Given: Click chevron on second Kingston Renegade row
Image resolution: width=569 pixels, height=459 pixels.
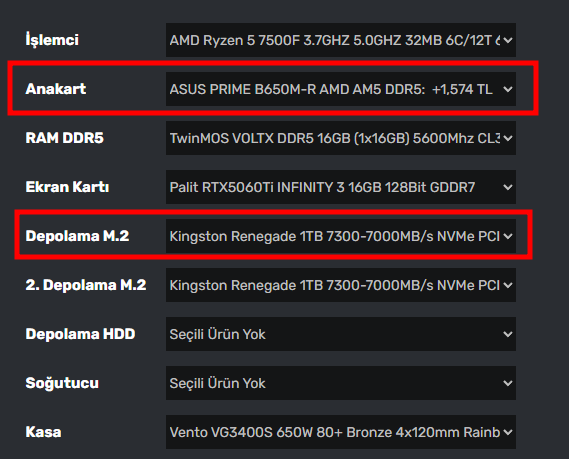Looking at the screenshot, I should click(508, 285).
